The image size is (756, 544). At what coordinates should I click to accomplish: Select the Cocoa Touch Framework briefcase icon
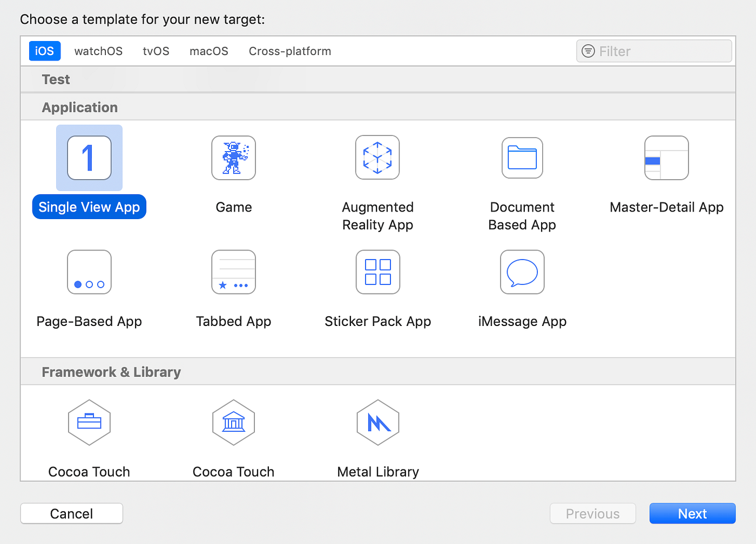(89, 423)
